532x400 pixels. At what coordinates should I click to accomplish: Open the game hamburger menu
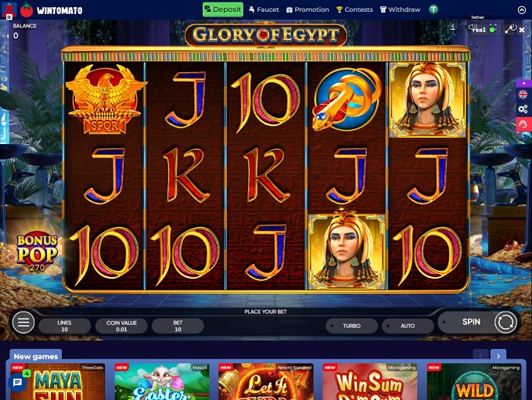point(23,322)
